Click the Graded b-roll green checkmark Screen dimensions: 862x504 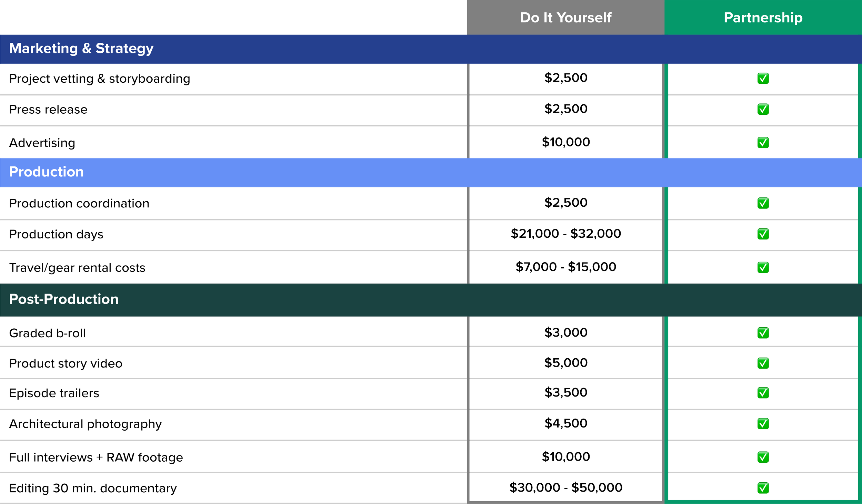coord(763,333)
